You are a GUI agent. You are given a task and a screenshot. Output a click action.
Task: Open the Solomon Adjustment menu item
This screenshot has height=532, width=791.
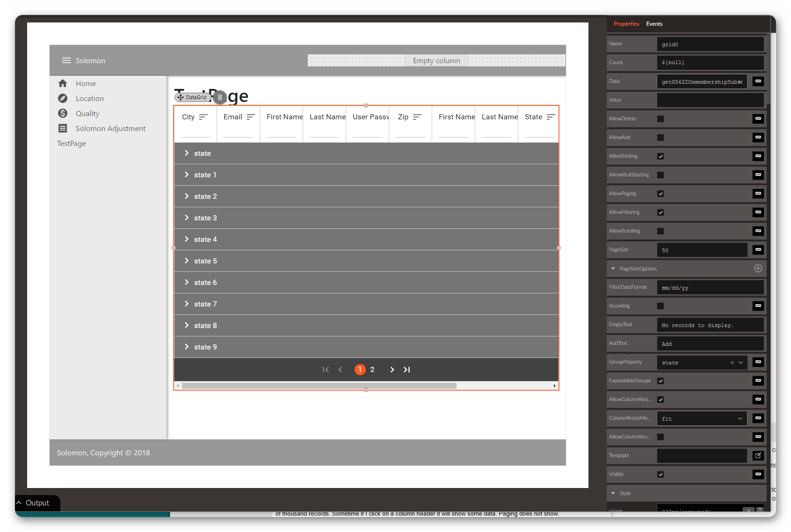[x=110, y=128]
